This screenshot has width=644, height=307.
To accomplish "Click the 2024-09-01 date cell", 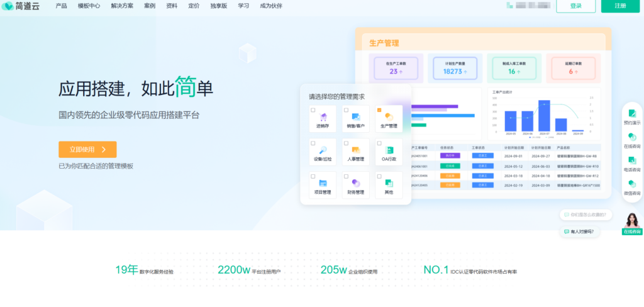I will [512, 156].
